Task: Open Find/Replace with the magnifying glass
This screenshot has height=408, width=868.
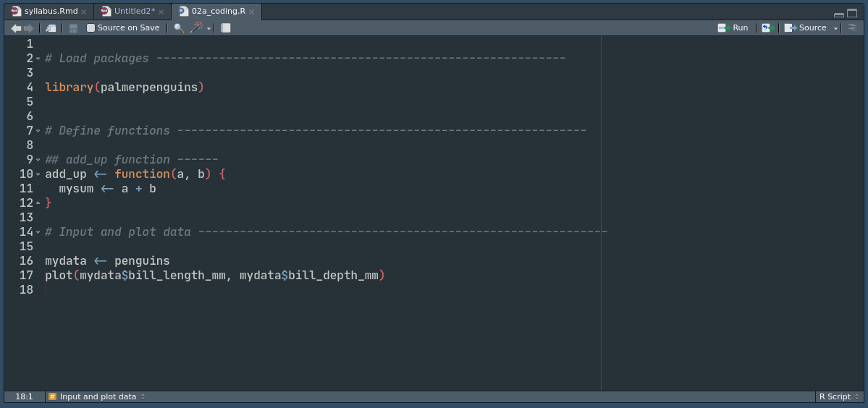Action: (x=179, y=28)
